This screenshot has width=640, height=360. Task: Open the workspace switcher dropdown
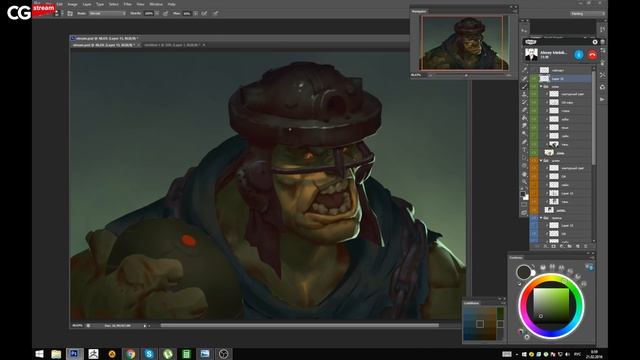click(x=587, y=13)
